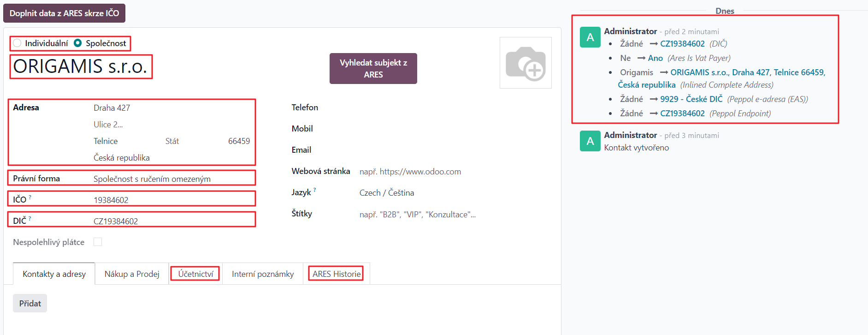Click '9929 - České DIČ' Peppol entry

[x=691, y=99]
